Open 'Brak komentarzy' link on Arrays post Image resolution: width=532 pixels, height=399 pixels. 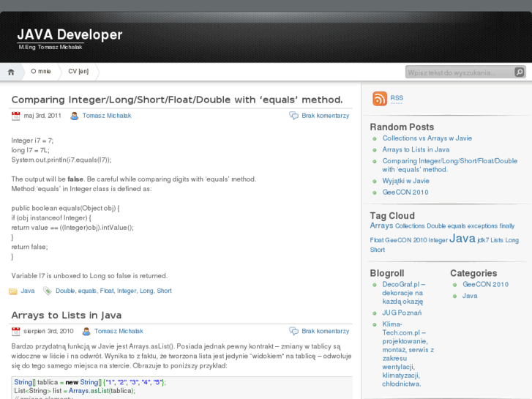click(326, 331)
